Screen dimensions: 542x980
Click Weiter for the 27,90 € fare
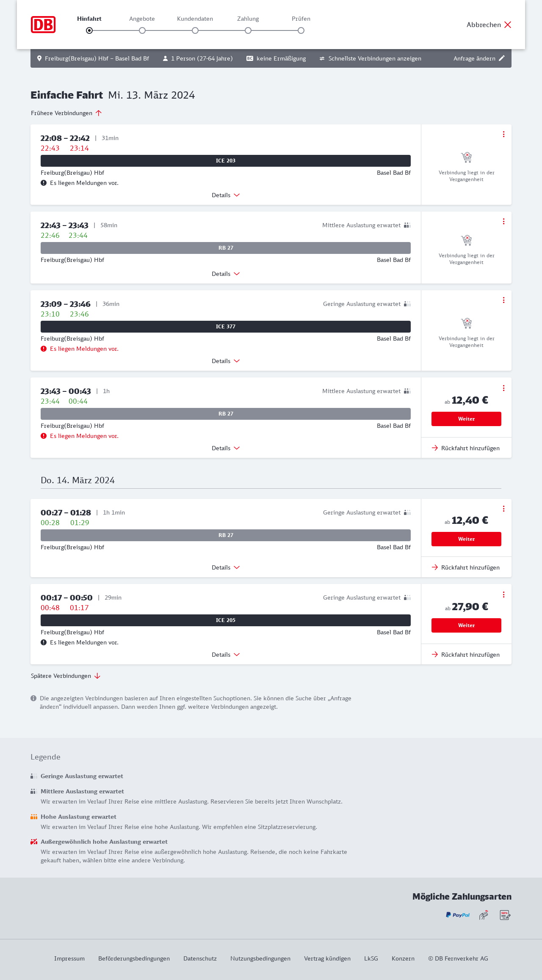coord(466,625)
